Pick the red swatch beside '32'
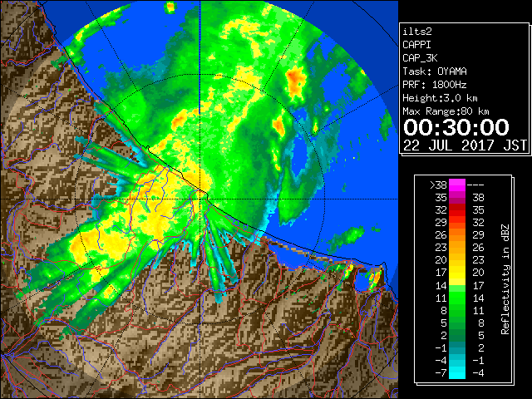 (457, 210)
